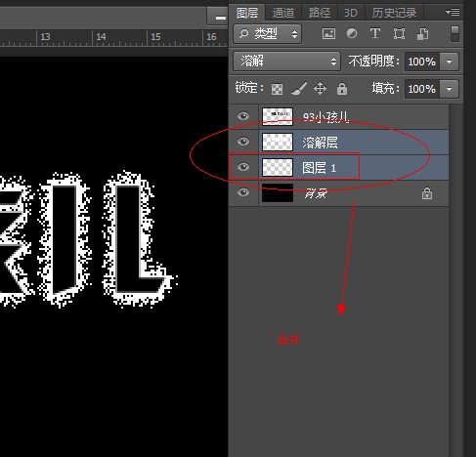The height and width of the screenshot is (457, 476).
Task: Lock position move icon
Action: click(x=320, y=89)
